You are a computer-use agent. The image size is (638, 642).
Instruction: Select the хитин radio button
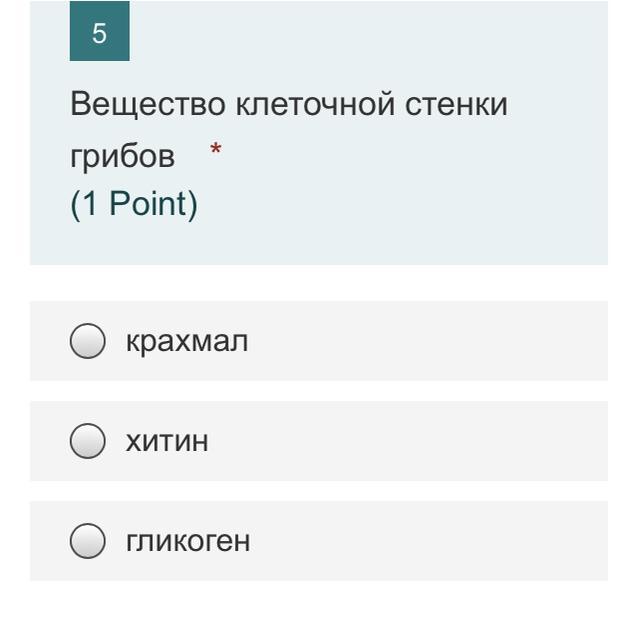coord(88,441)
